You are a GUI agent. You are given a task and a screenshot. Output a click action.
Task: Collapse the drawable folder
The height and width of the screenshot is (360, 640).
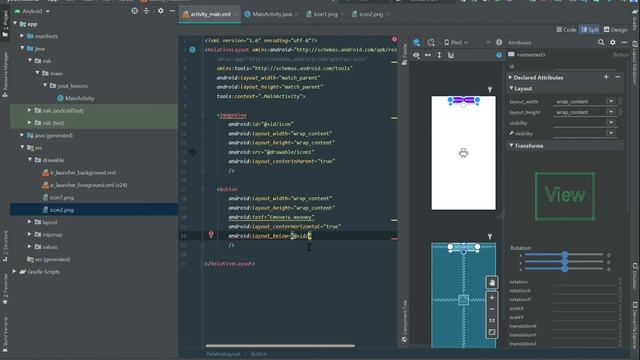(30, 160)
